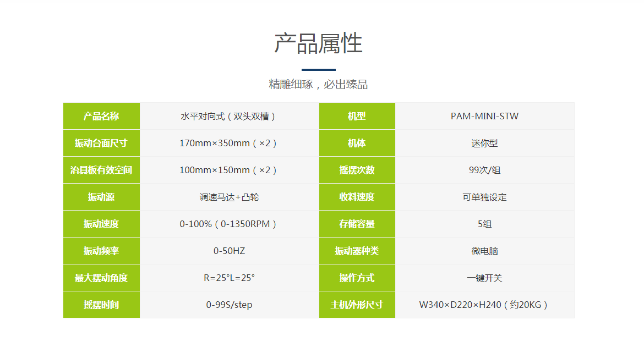Select the 治具板有效空间 label cell
Viewport: 644px width, 353px height.
point(101,170)
